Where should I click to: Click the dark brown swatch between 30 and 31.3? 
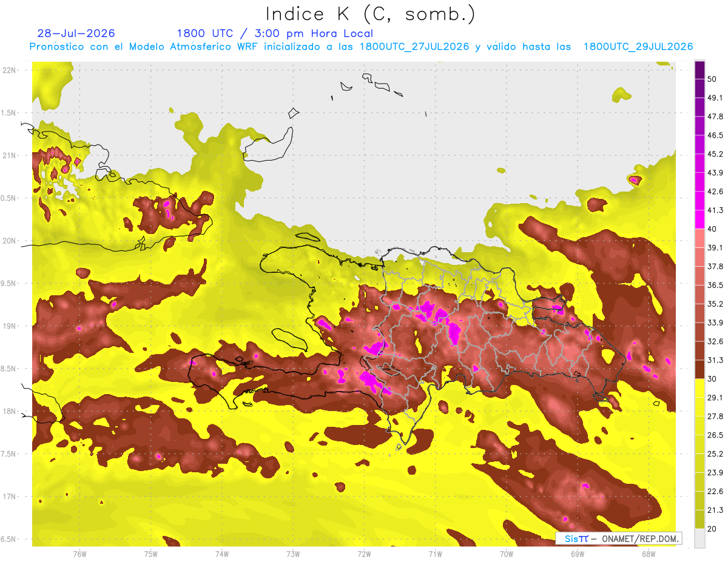pos(699,369)
